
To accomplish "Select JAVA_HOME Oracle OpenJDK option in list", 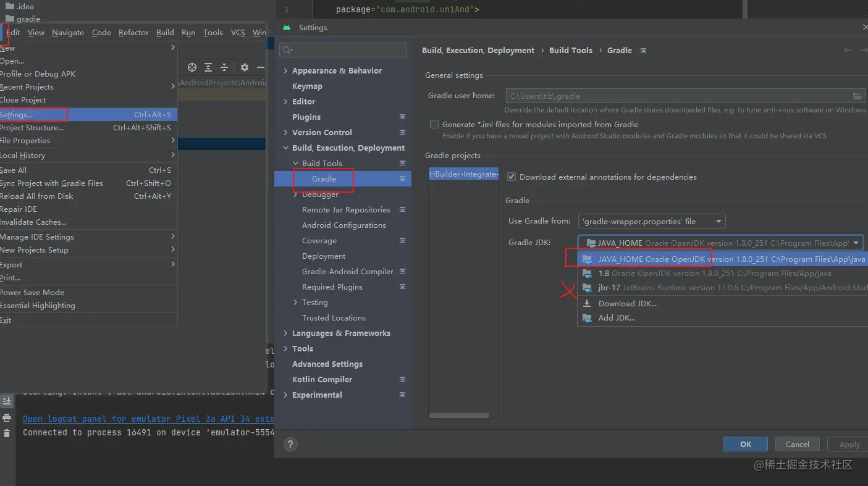I will tap(722, 259).
